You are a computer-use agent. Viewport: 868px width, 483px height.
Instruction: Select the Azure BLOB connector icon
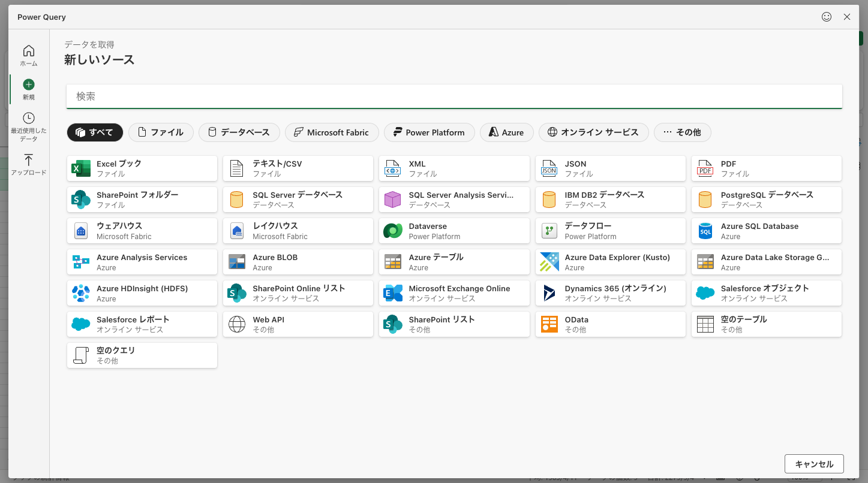tap(237, 262)
